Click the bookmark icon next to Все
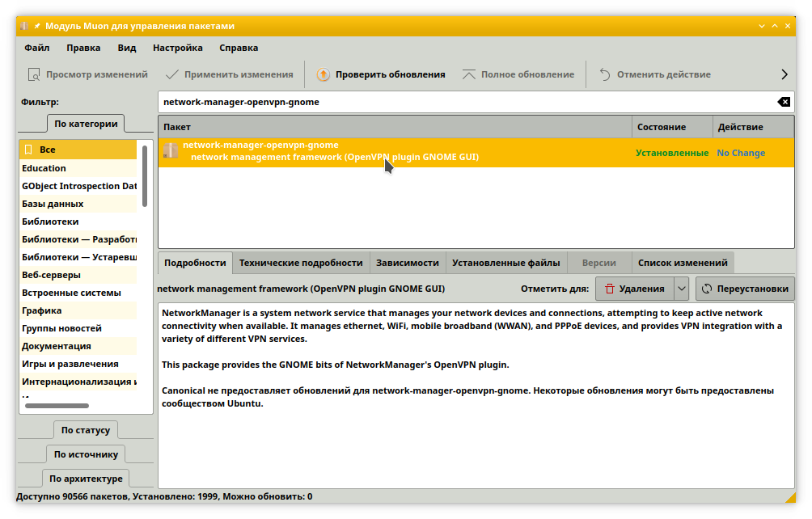This screenshot has height=519, width=812. 28,150
